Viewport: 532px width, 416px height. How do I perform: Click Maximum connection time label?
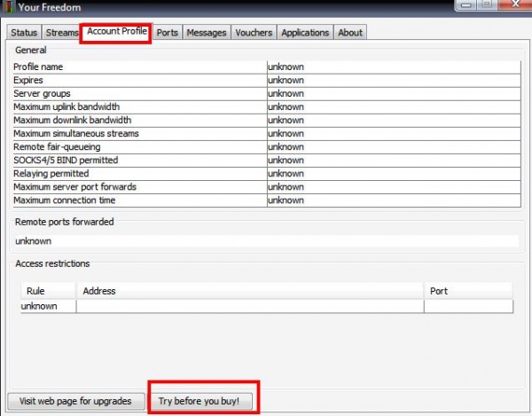coord(65,200)
